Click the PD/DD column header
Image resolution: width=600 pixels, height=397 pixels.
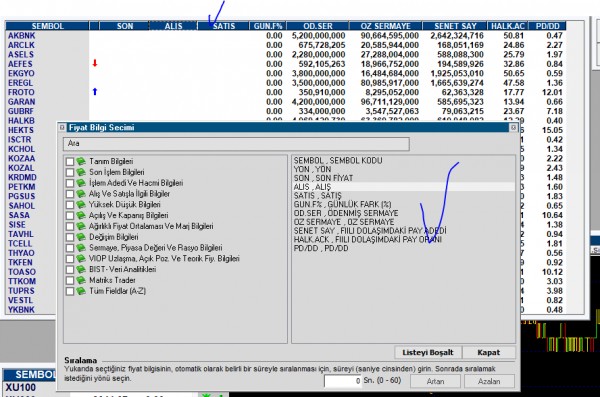click(547, 26)
